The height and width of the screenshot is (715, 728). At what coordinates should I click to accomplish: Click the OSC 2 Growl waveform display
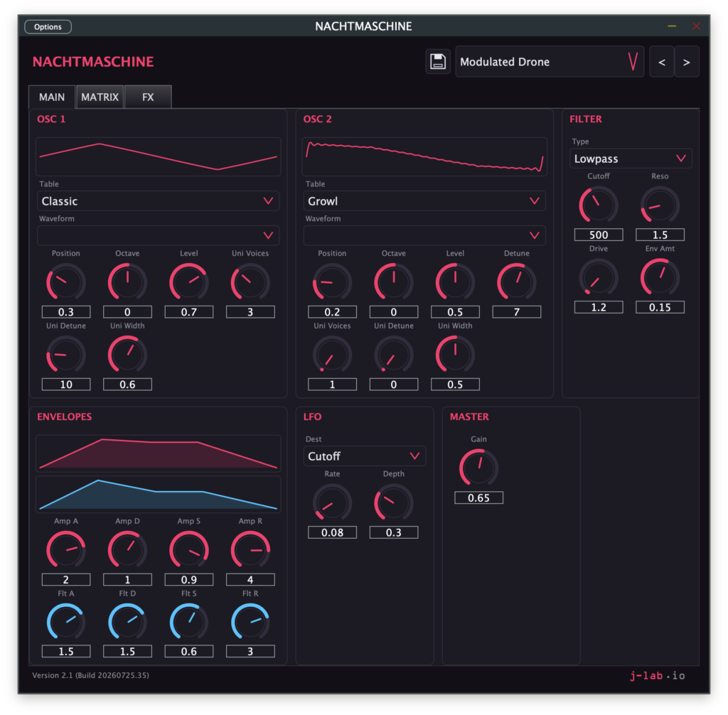424,156
